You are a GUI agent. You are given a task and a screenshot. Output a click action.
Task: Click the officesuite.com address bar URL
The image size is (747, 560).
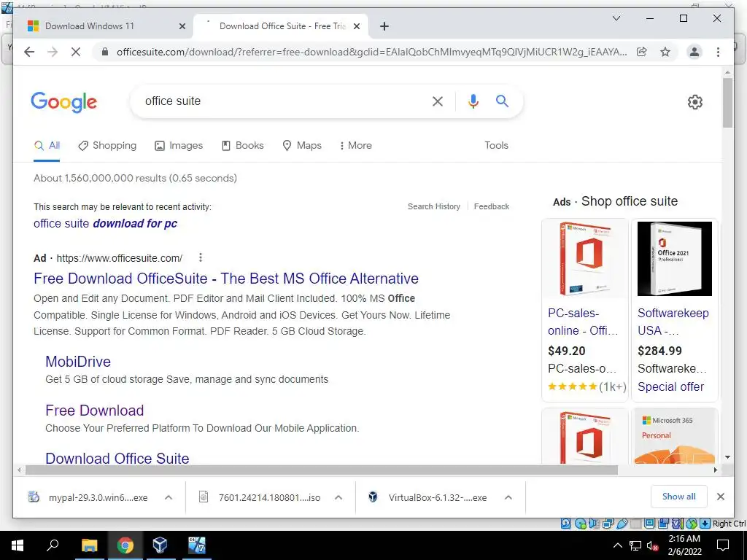(x=371, y=52)
